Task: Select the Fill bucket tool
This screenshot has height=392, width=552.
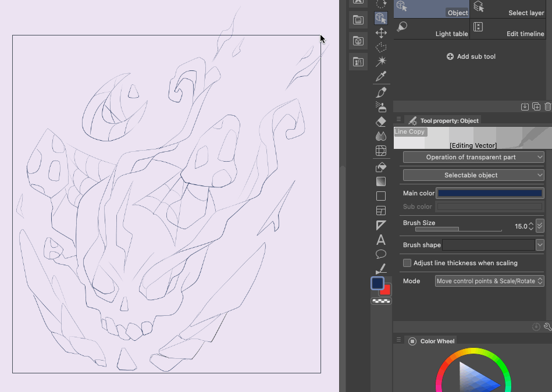Action: pyautogui.click(x=381, y=167)
